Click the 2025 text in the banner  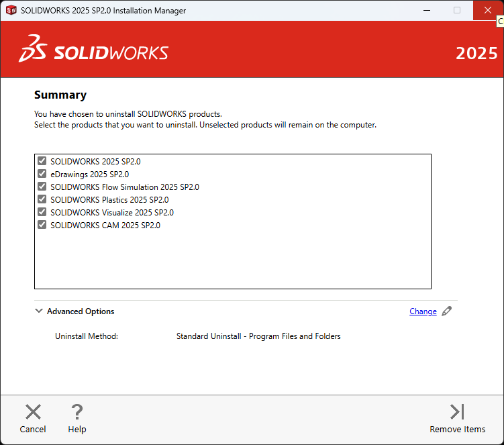point(476,53)
